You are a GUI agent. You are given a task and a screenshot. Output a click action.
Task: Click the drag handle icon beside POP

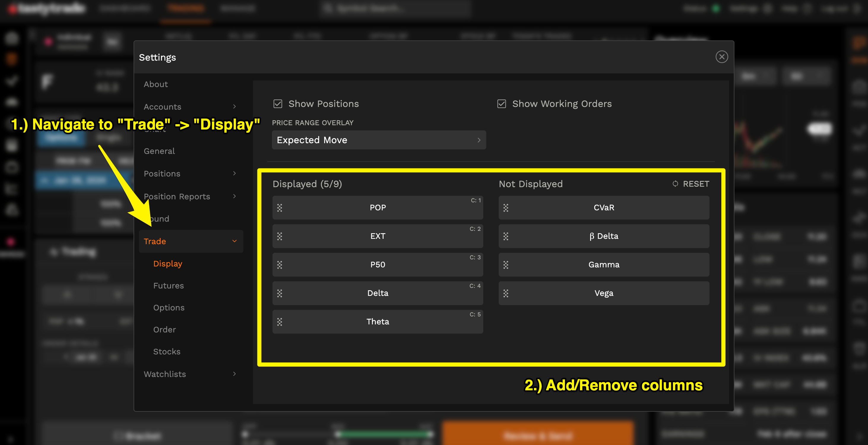click(x=280, y=208)
